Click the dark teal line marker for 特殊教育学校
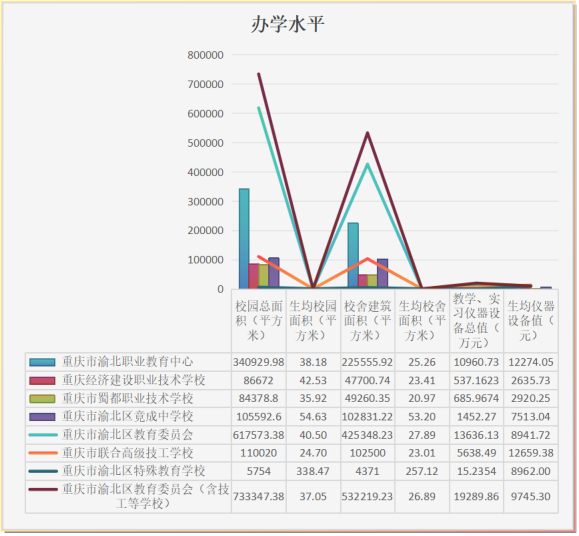Screen dimensions: 579x536 tap(43, 471)
